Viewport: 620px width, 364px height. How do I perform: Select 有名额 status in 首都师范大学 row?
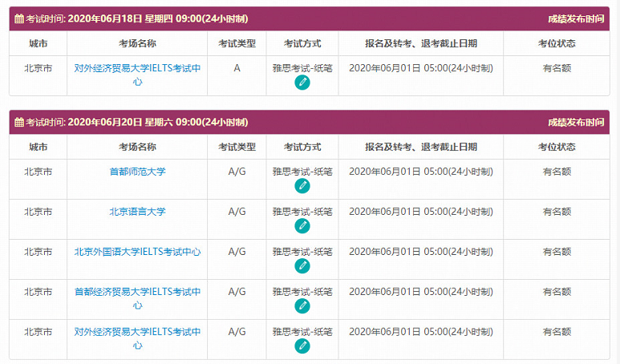(x=557, y=172)
